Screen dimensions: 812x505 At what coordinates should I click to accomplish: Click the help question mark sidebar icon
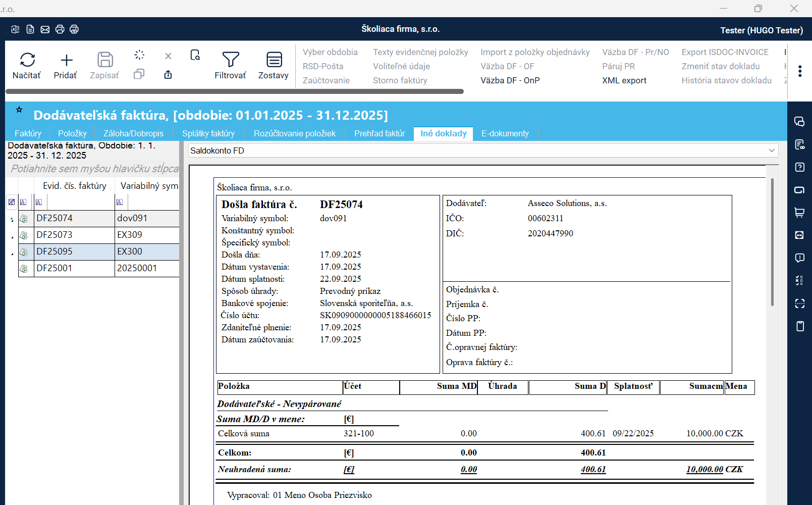point(799,167)
